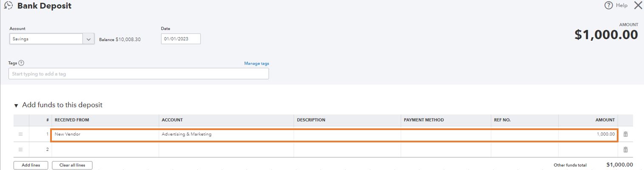Close the Bank Deposit window
The width and height of the screenshot is (644, 170).
click(x=638, y=6)
